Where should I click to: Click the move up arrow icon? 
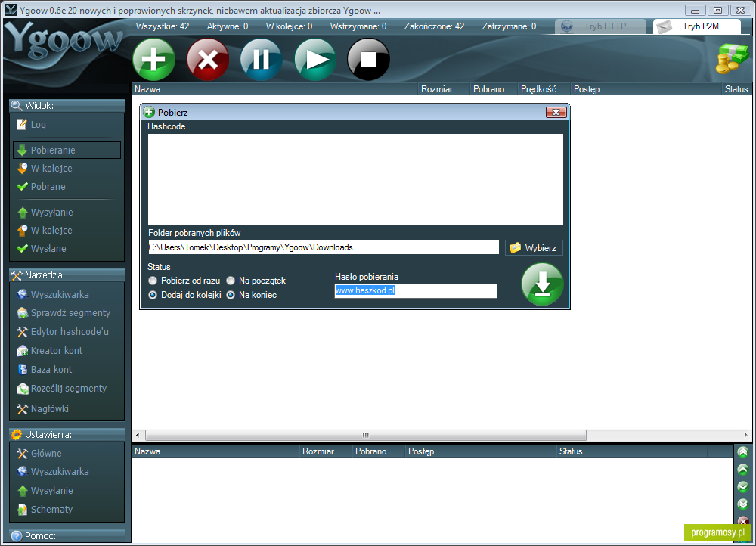click(743, 470)
